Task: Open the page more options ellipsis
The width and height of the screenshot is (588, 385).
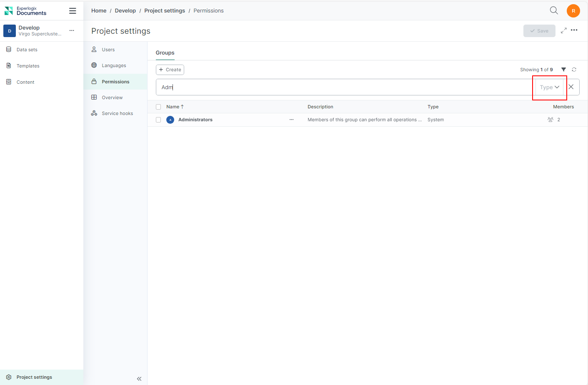Action: pos(574,30)
